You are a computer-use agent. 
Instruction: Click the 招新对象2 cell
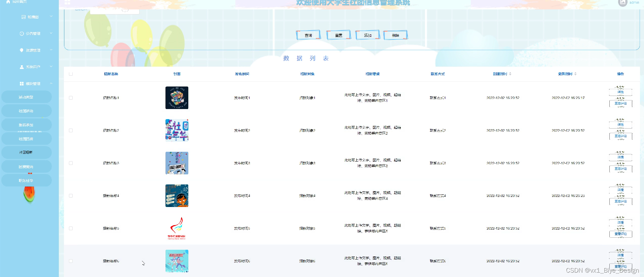pos(307,131)
